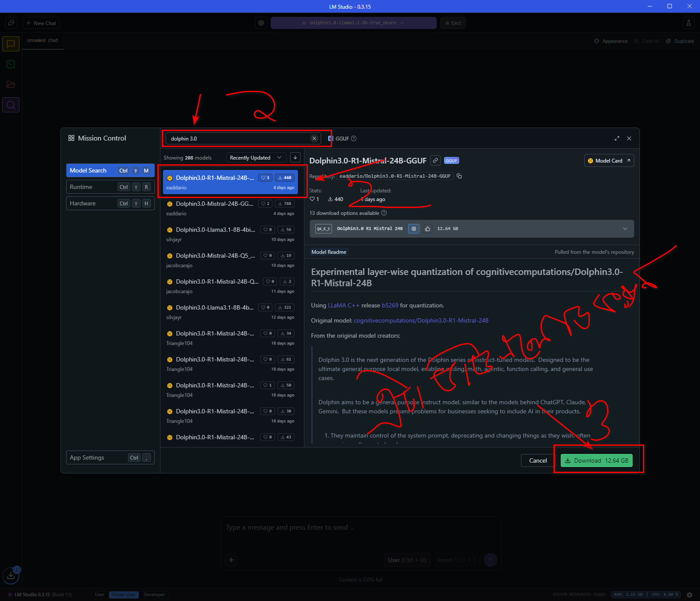Open the Model Card button

pyautogui.click(x=608, y=160)
